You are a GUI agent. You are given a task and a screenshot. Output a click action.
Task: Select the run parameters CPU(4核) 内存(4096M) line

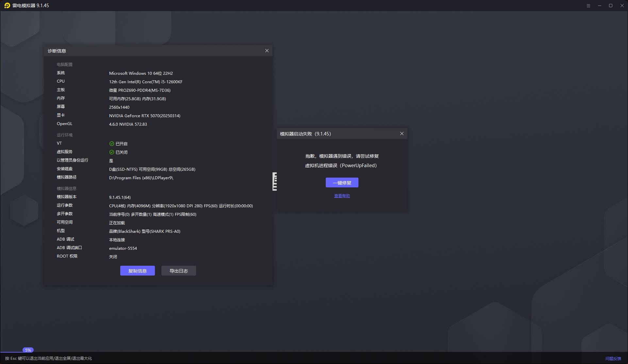point(181,206)
